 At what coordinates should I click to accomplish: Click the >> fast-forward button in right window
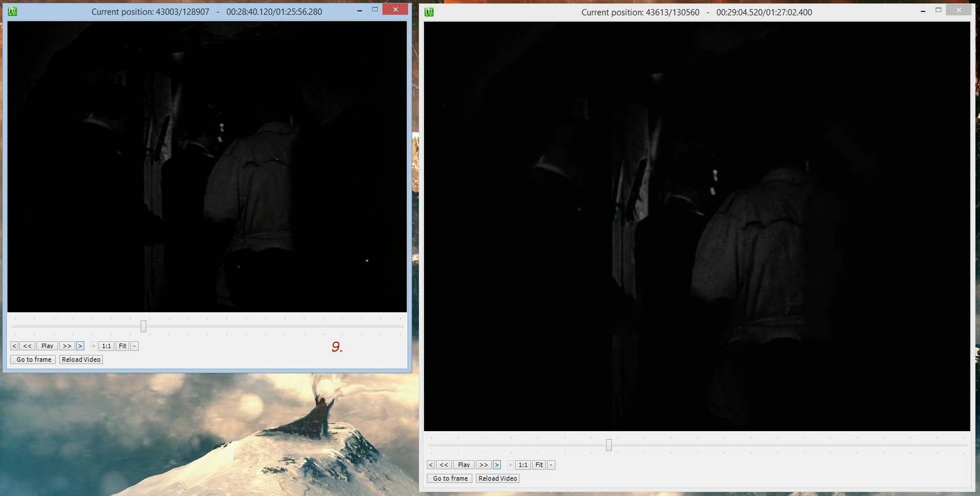coord(483,465)
